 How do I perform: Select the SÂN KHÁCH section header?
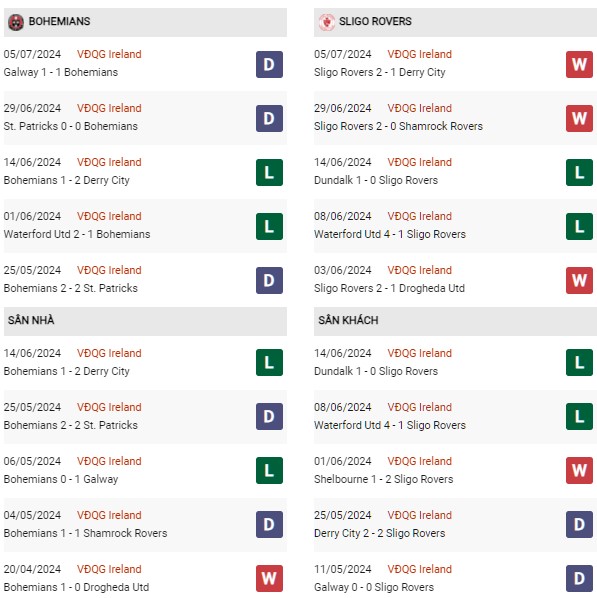click(x=455, y=321)
